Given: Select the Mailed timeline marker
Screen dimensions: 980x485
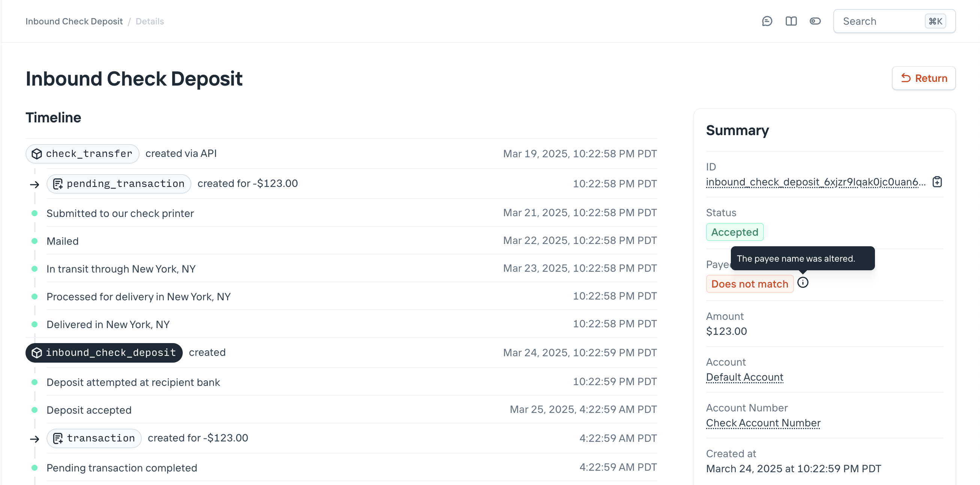Looking at the screenshot, I should coord(35,241).
